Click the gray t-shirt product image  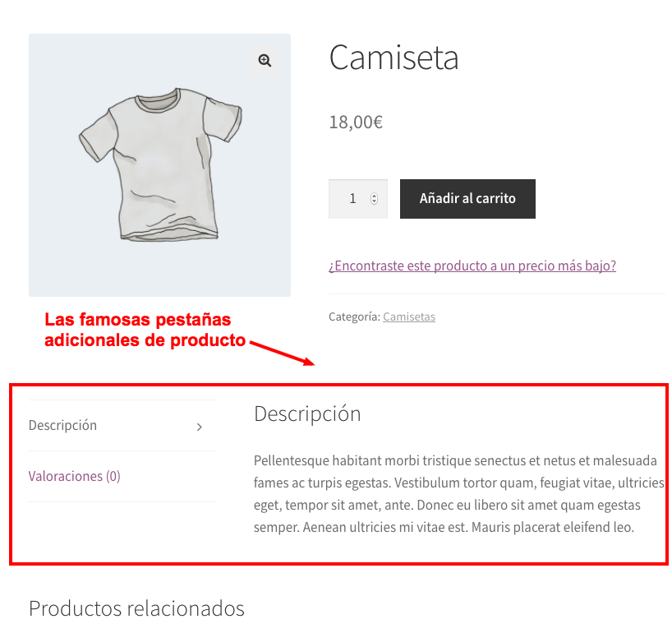tap(160, 165)
